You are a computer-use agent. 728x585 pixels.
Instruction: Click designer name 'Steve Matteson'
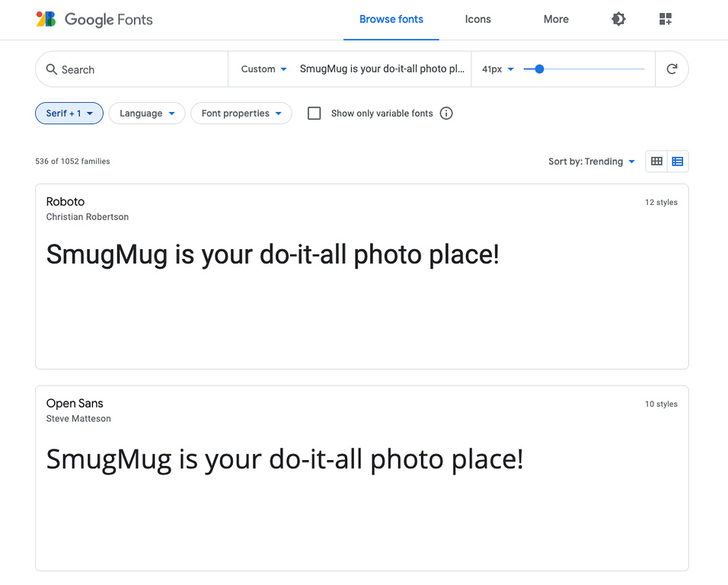point(78,419)
